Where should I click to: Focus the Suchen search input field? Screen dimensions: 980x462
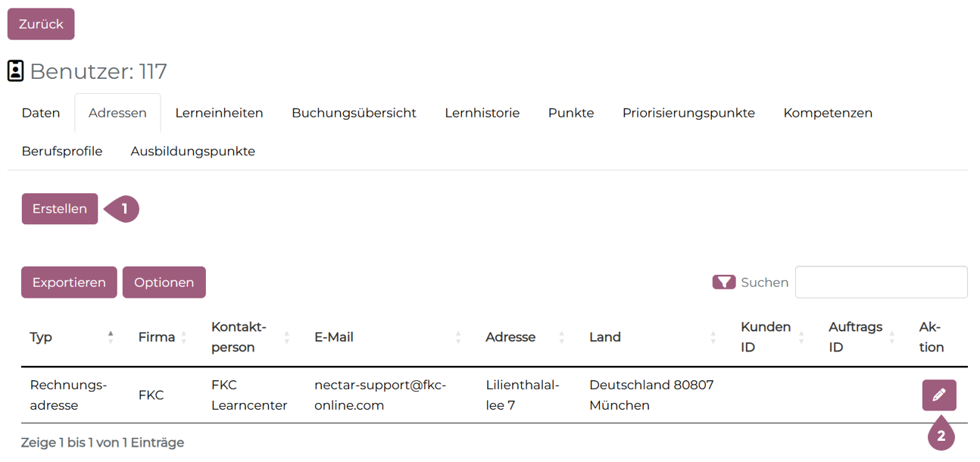[x=881, y=283]
